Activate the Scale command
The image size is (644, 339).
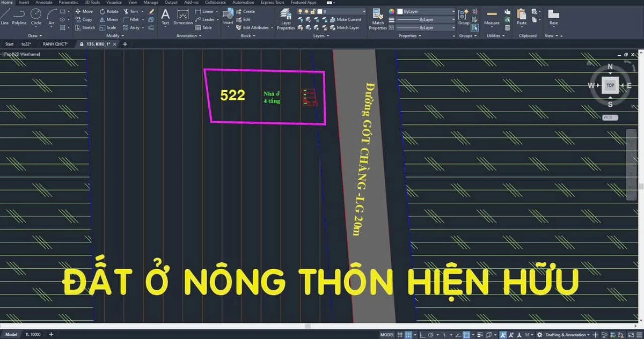point(108,27)
